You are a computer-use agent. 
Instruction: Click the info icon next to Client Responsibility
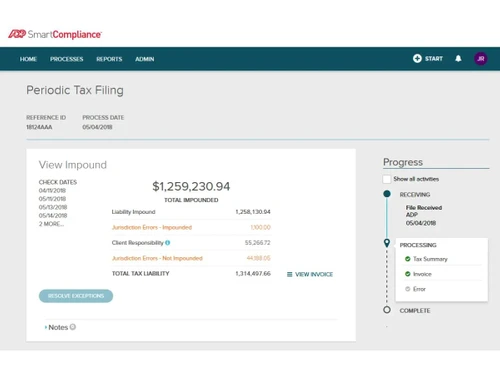168,243
